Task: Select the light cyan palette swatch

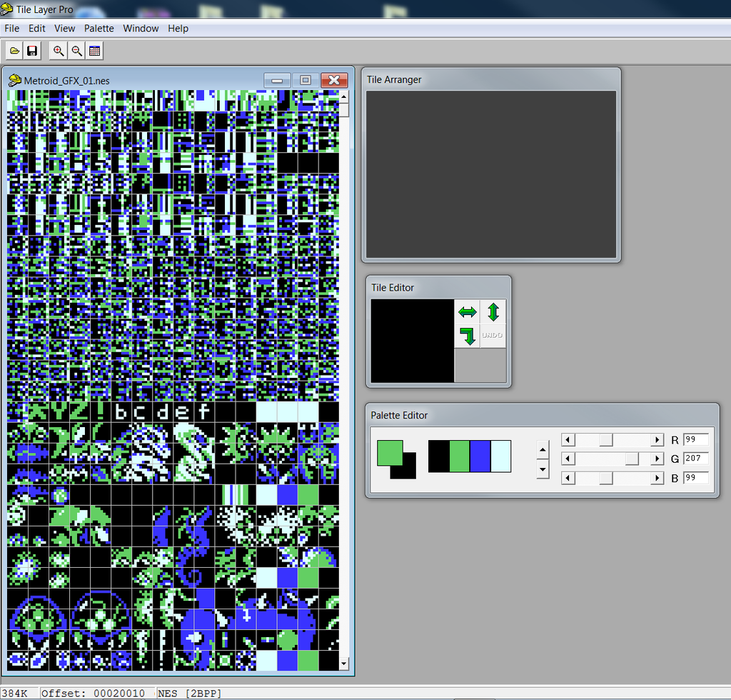Action: coord(501,456)
